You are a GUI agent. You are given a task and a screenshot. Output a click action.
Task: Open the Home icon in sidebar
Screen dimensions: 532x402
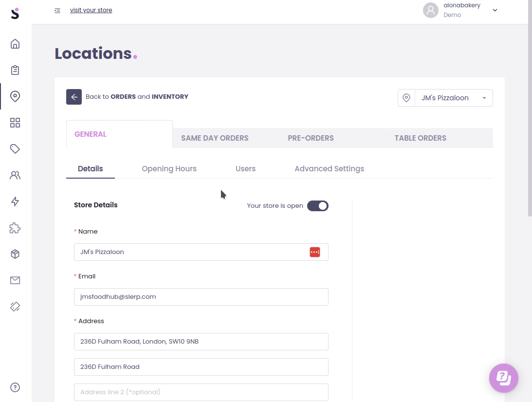tap(15, 44)
